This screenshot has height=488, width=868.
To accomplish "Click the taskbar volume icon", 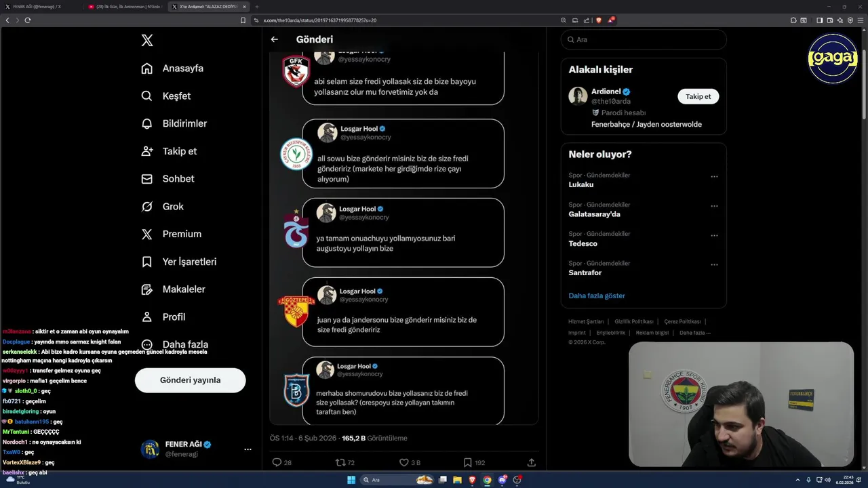I will [827, 480].
